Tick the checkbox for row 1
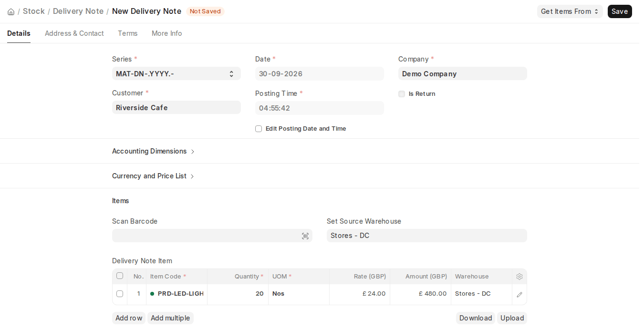Screen dimensions: 644x330 (x=120, y=294)
